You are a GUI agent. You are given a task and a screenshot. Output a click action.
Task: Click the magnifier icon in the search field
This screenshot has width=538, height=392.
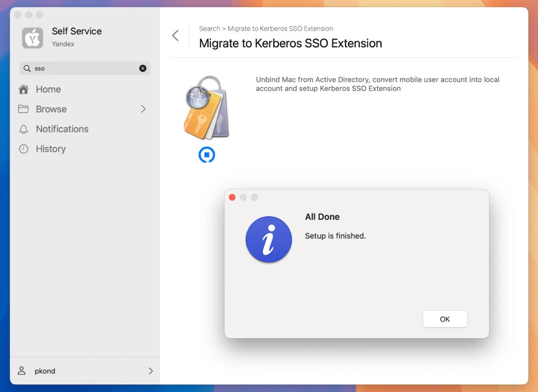(27, 68)
